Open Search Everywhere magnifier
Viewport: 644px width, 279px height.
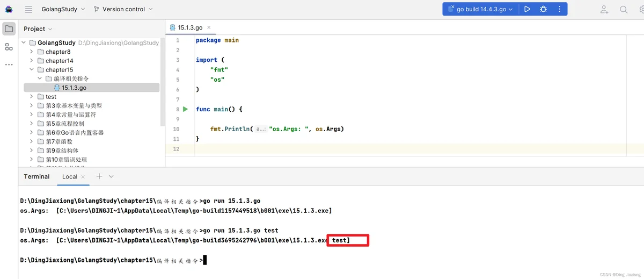(x=624, y=9)
